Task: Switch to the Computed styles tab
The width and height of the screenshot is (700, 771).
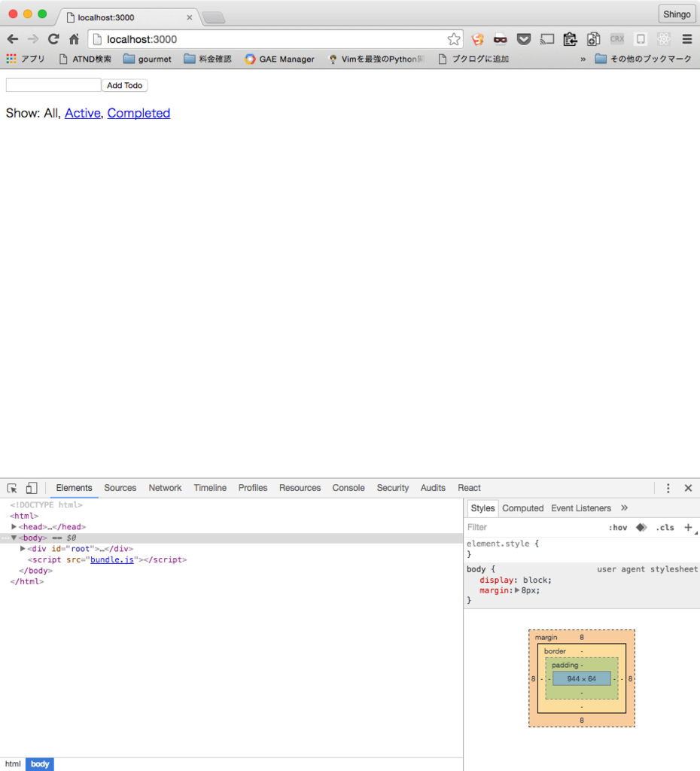Action: click(522, 508)
